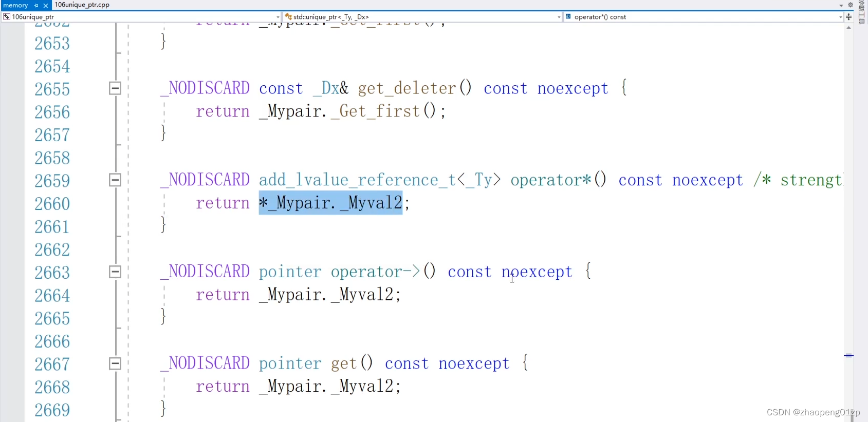
Task: Click the pointer return type on line 2667
Action: [x=290, y=363]
